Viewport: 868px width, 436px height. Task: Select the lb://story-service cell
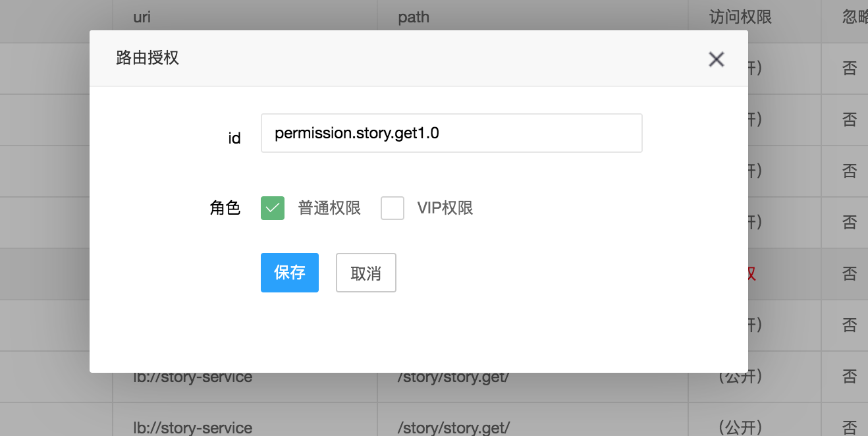click(191, 376)
